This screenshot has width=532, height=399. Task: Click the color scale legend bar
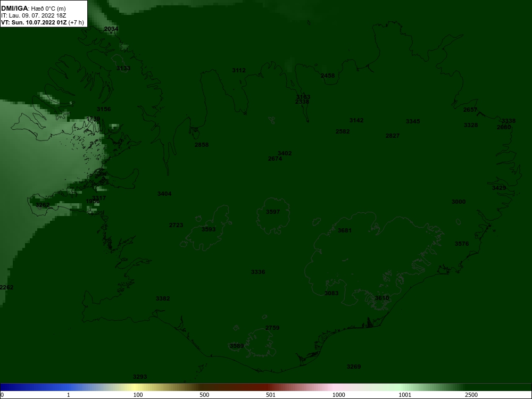tap(266, 387)
